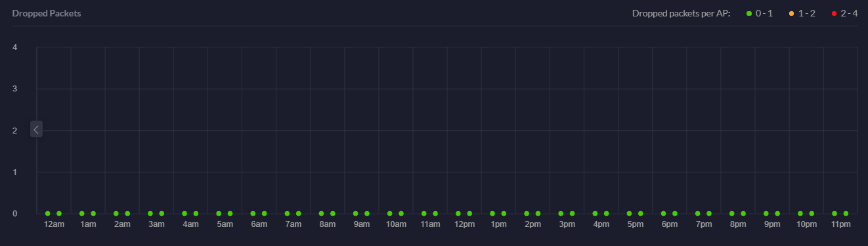Click red 2 - 4 legend dot
The image size is (868, 246).
tap(835, 14)
